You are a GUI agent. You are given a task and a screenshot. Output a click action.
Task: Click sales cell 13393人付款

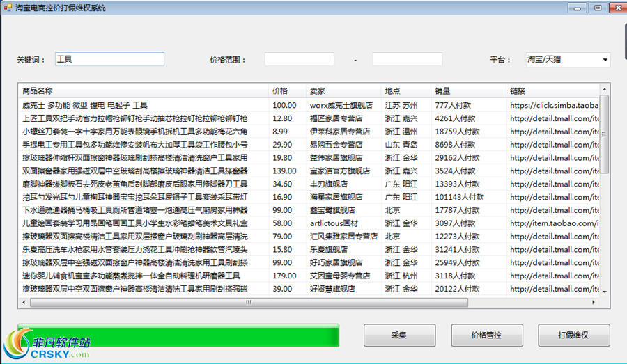[x=458, y=184]
